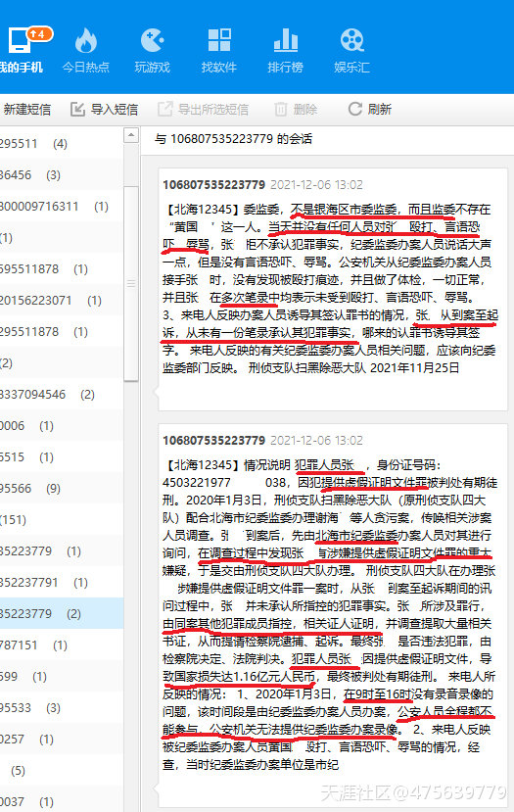Screen dimensions: 514x812
Task: Click the first message body mentioning 刑侦支队扫黑除恶大队 2021年11月25日
Action: [x=330, y=288]
